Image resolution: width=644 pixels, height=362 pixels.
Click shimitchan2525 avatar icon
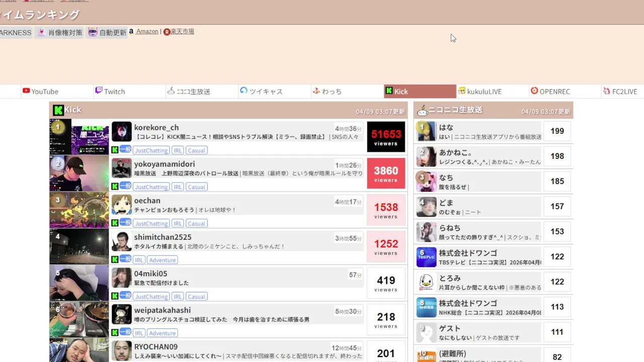click(121, 241)
